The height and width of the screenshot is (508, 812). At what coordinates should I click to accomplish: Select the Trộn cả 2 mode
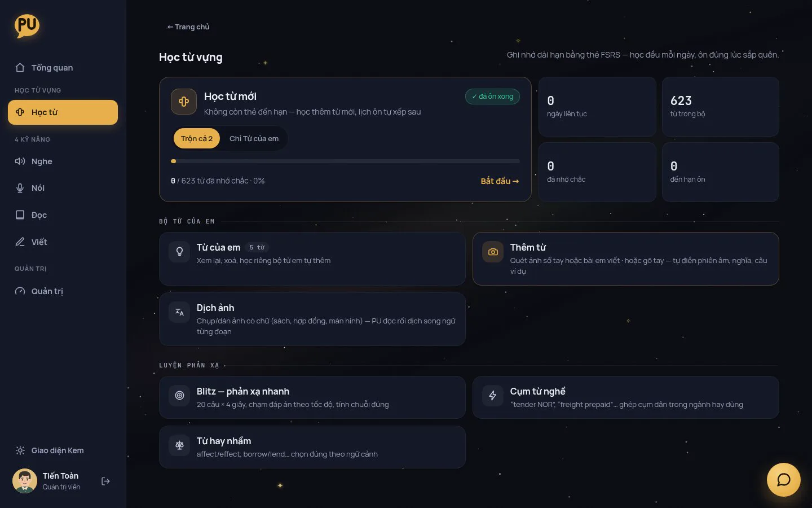(x=197, y=138)
